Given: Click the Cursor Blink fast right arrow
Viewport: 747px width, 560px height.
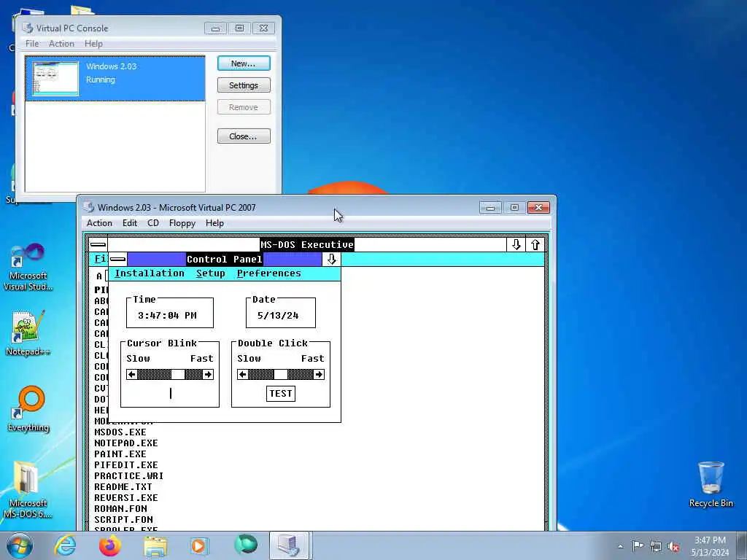Looking at the screenshot, I should click(208, 375).
